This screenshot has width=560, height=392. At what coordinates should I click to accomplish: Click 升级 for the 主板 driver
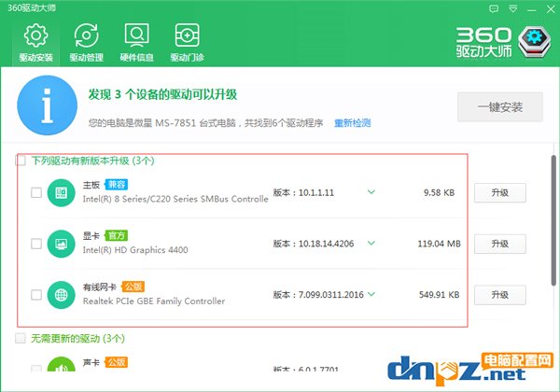tap(500, 193)
